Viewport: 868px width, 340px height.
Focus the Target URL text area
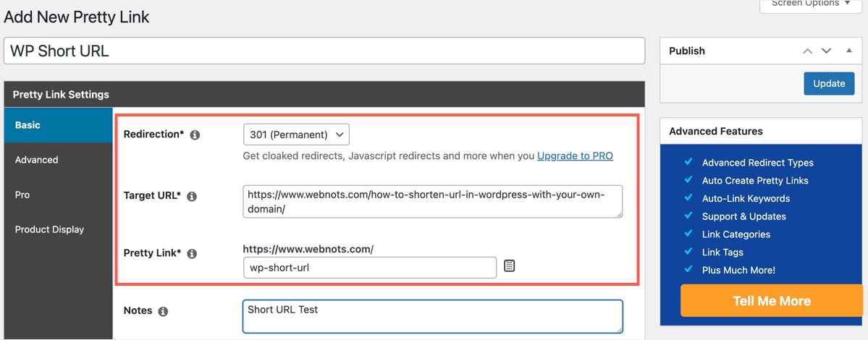tap(432, 201)
